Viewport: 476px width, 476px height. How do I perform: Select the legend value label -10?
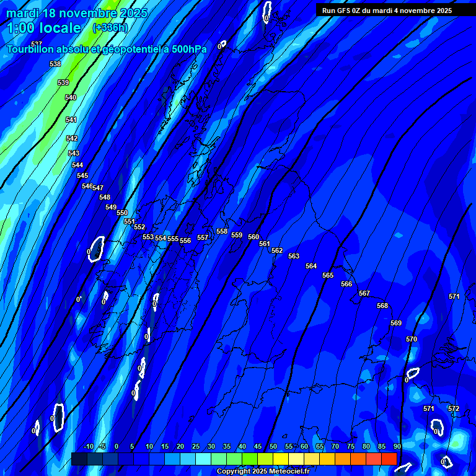pos(88,447)
